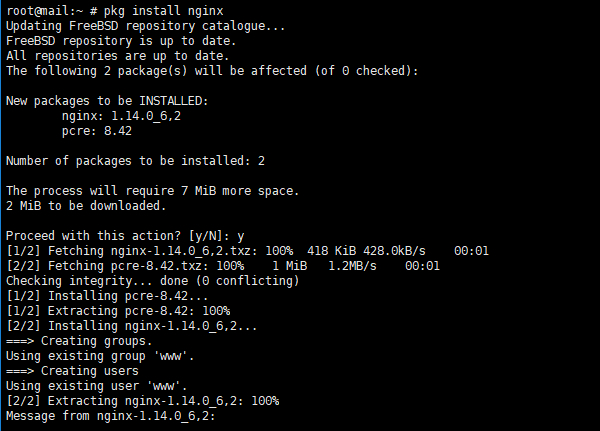Image resolution: width=600 pixels, height=431 pixels.
Task: Click the 'Using existing user www' line
Action: point(93,386)
